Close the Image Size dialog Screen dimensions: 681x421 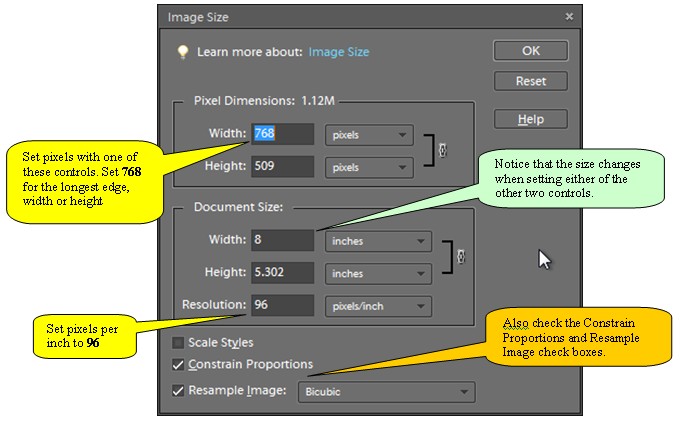(569, 17)
